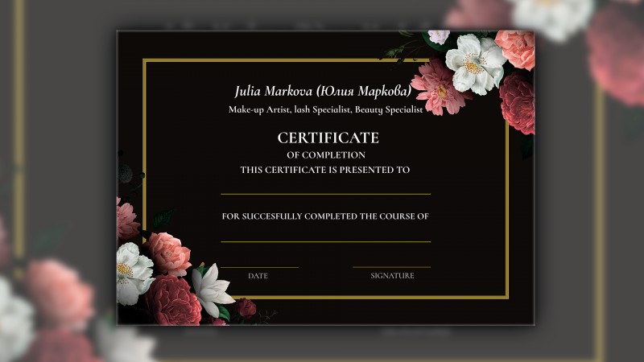Click the recipient name line under 'PRESENTED TO'

[x=326, y=194]
